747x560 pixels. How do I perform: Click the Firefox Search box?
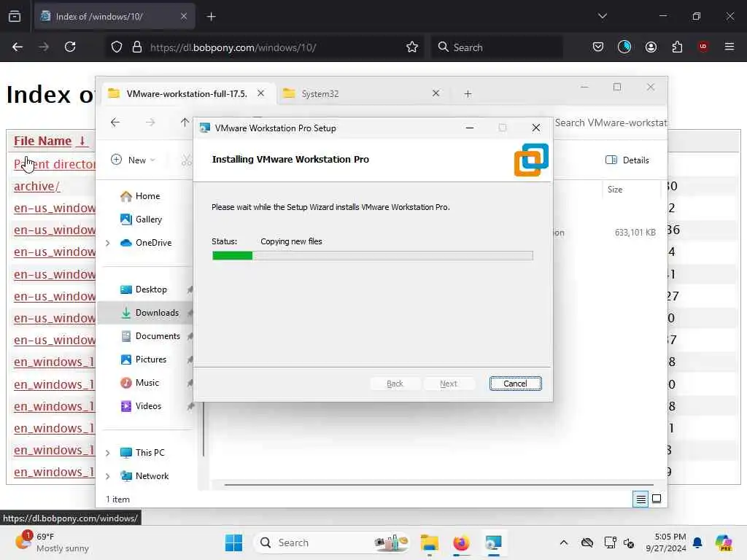click(x=498, y=47)
